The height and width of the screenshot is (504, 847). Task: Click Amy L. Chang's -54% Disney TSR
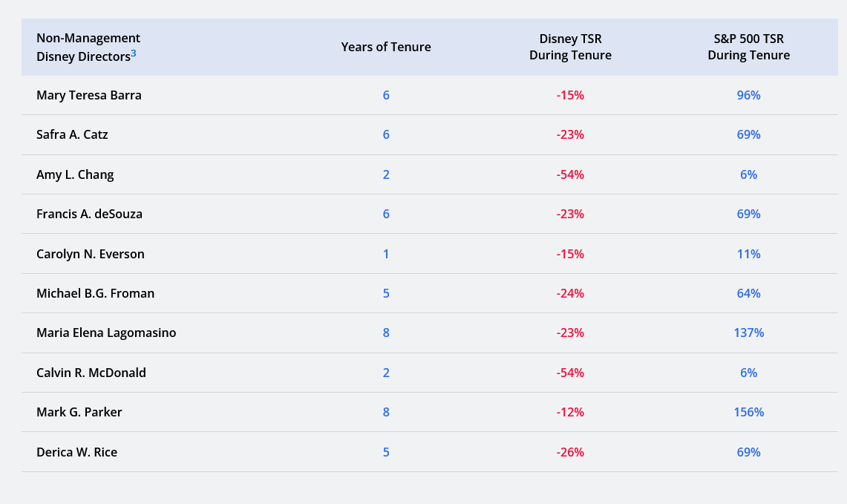[570, 174]
